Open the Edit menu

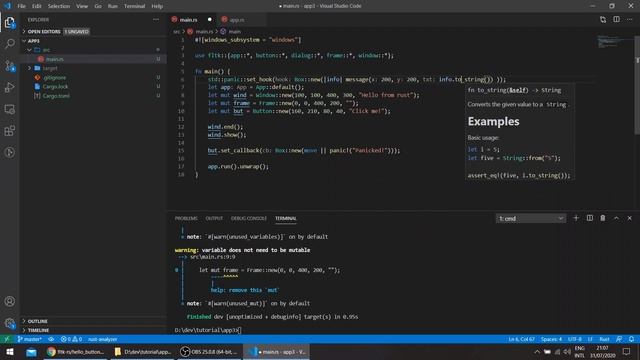37,6
